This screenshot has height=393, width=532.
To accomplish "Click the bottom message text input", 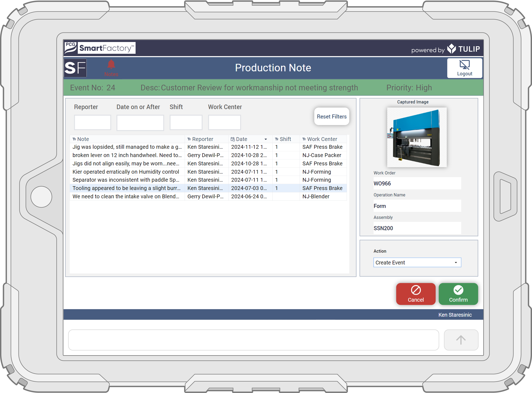I will pos(253,340).
